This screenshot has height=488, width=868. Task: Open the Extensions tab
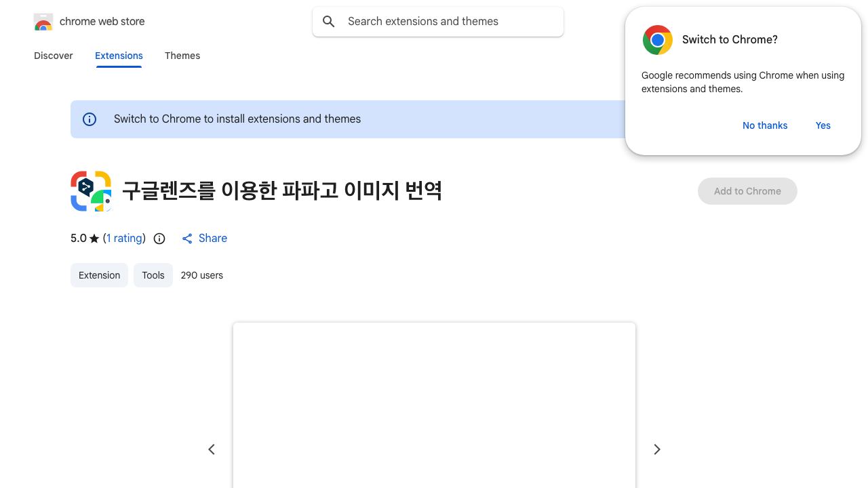[119, 56]
